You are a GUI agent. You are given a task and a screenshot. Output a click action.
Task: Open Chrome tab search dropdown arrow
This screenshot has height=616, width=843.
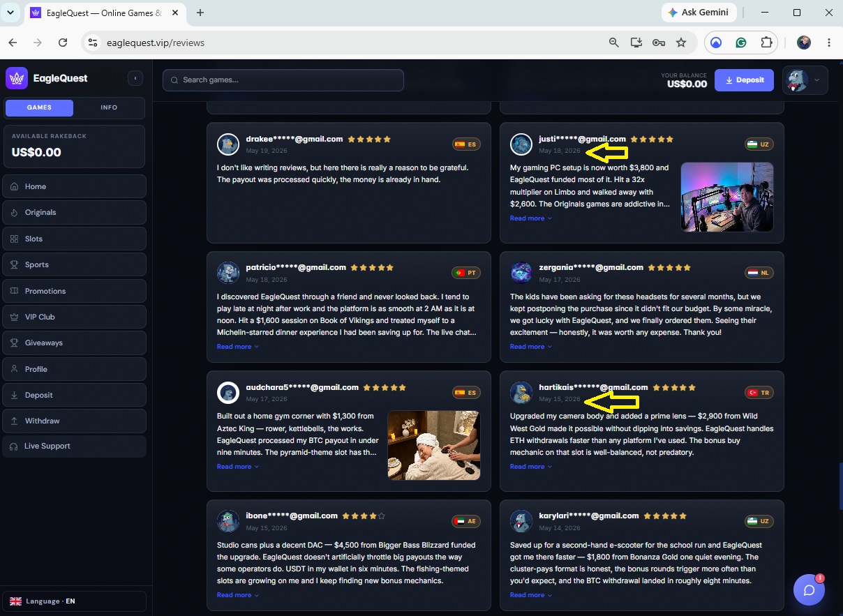pyautogui.click(x=10, y=13)
